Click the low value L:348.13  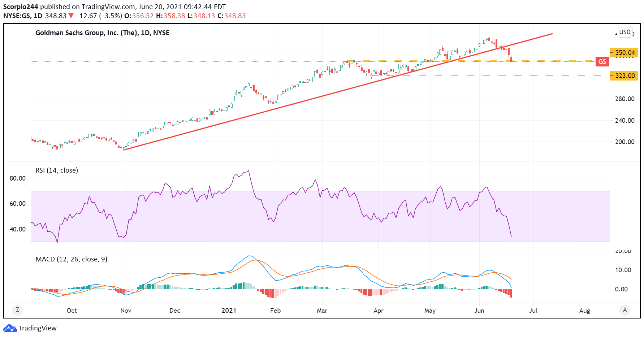point(201,16)
